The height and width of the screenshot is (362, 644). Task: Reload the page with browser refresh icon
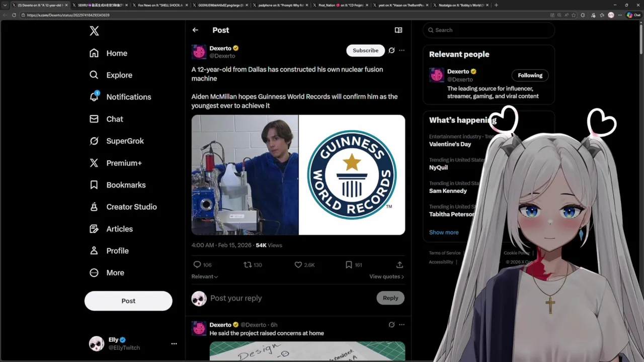[x=14, y=15]
